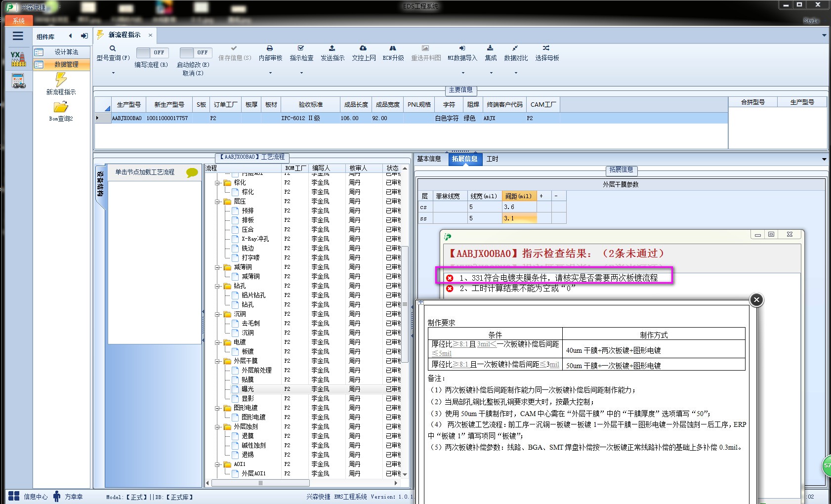Collapse the 电镀 tree node

tap(218, 342)
